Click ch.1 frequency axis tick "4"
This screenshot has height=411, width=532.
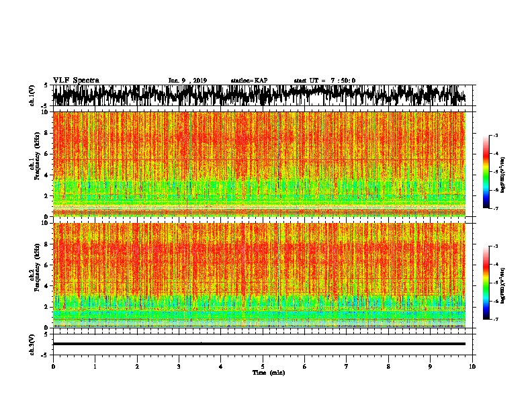(x=46, y=175)
